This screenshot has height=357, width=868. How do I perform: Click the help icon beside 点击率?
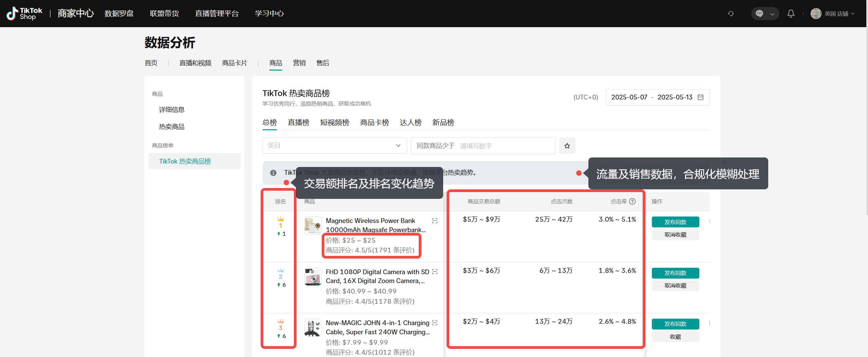(x=632, y=202)
